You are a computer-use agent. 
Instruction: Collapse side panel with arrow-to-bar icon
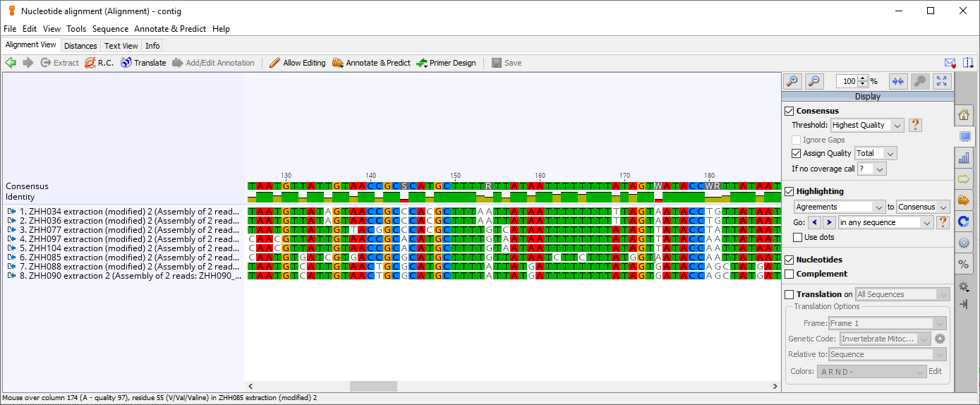(x=964, y=303)
